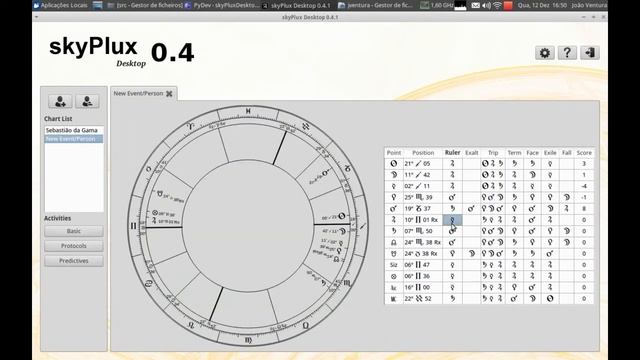The image size is (640, 360).
Task: Close the New Event/Person tab
Action: pos(169,94)
